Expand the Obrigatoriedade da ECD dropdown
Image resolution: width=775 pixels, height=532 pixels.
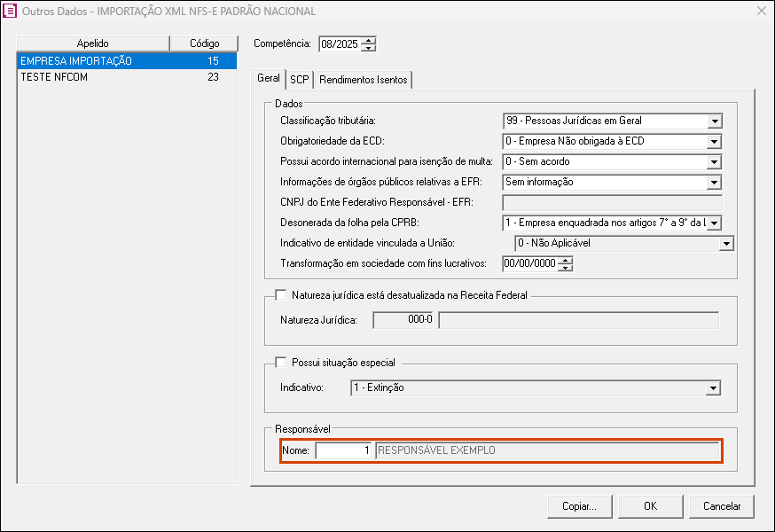714,142
